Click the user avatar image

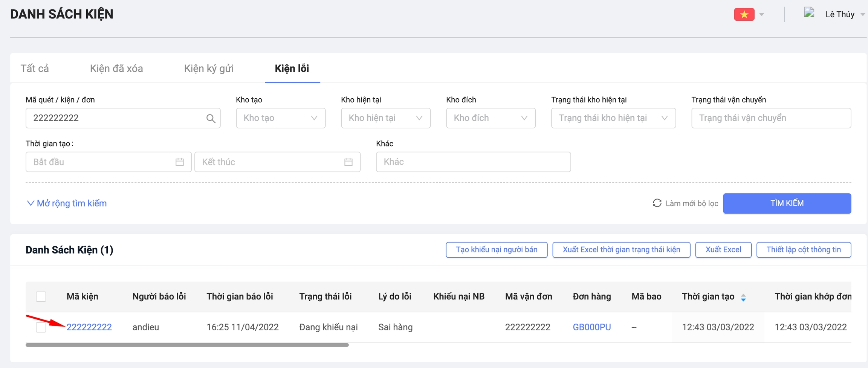(809, 13)
